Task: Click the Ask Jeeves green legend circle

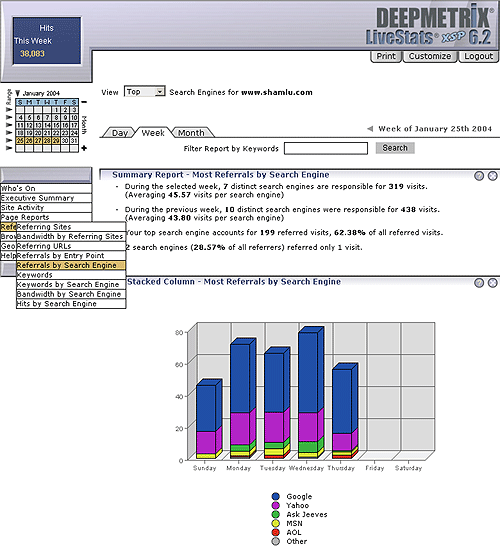Action: pyautogui.click(x=276, y=514)
